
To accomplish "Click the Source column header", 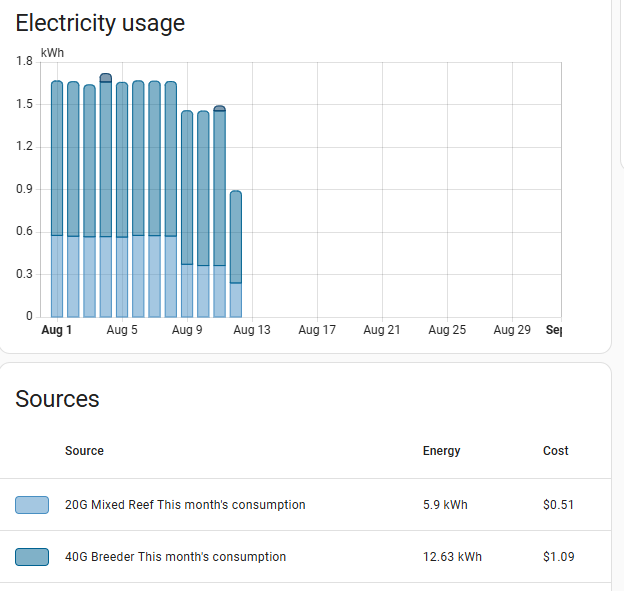I will [84, 451].
